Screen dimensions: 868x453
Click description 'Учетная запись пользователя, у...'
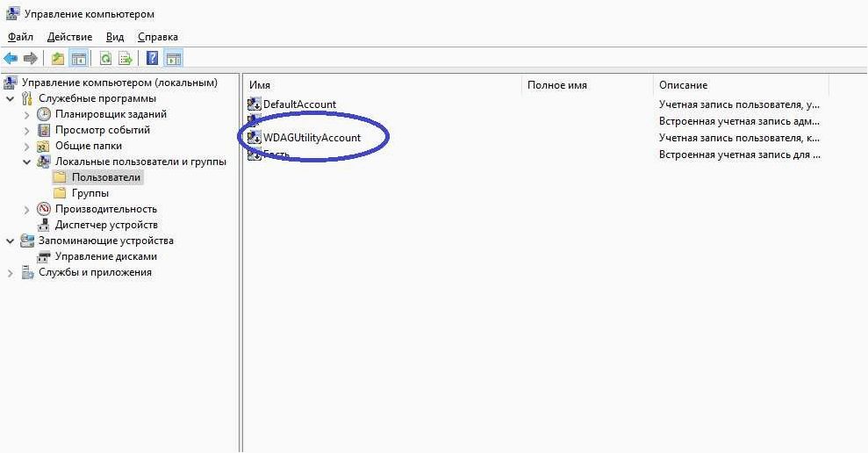click(739, 104)
